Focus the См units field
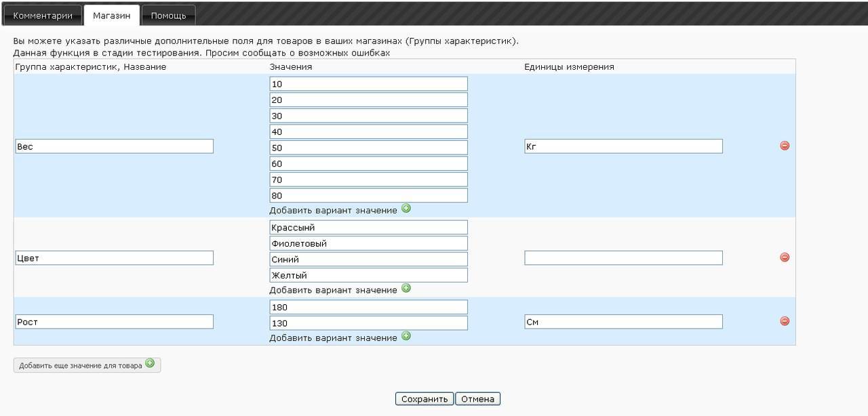868x416 pixels. click(x=623, y=322)
